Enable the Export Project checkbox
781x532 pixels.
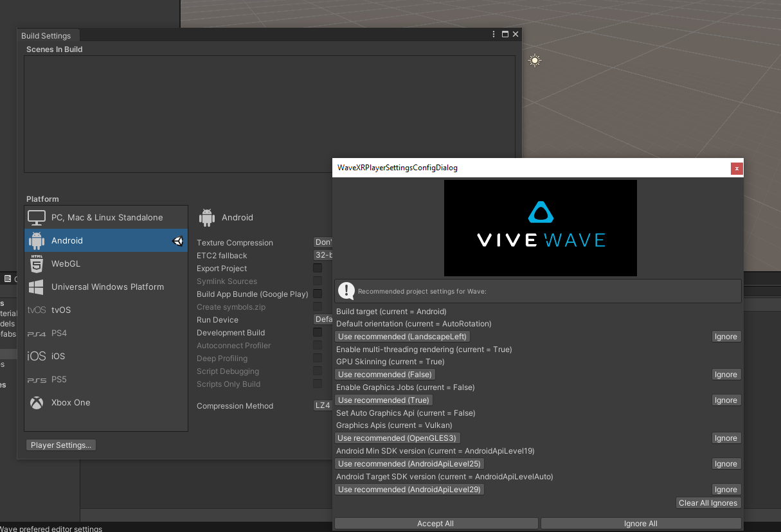[x=318, y=268]
